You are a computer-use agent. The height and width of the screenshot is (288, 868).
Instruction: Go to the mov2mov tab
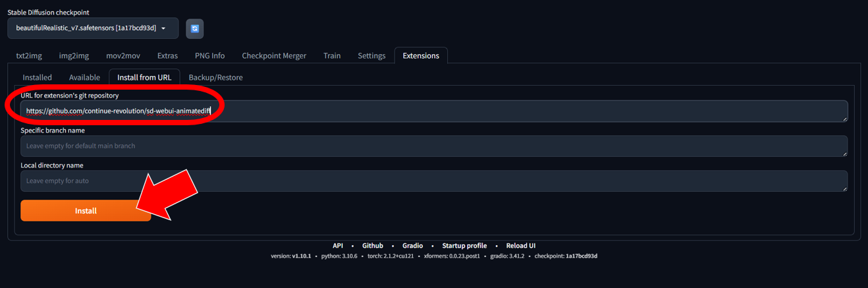(122, 56)
